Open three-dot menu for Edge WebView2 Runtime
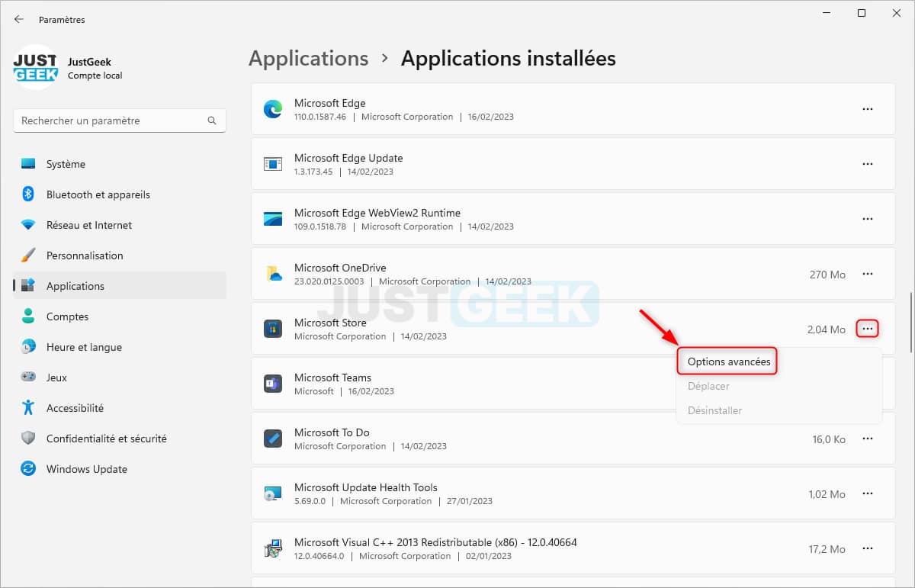Viewport: 915px width, 588px height. coord(868,219)
